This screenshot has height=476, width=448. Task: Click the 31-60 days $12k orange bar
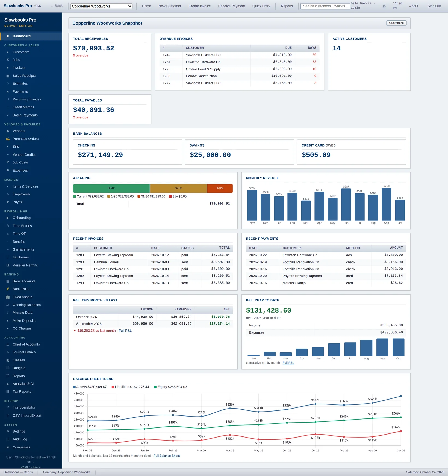click(220, 188)
